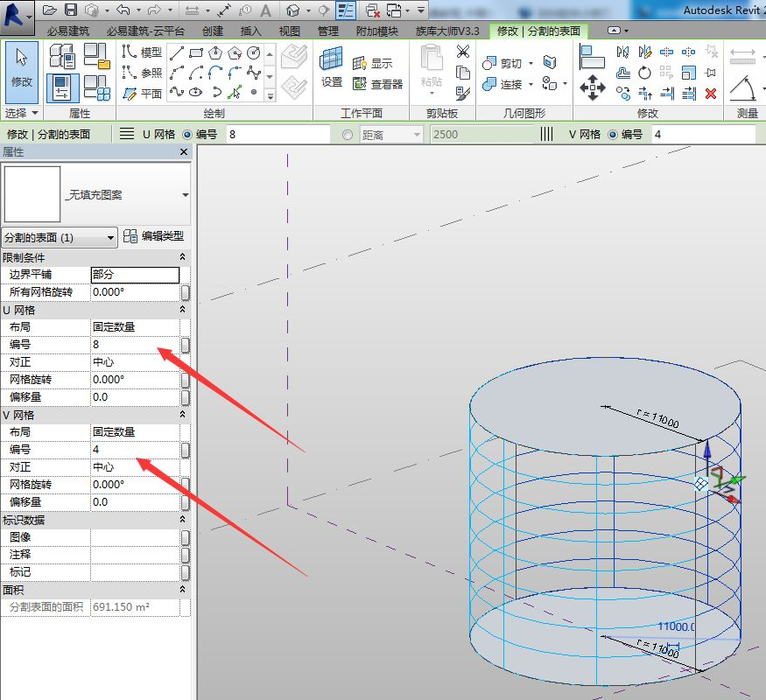
Task: Click the save icon in quick access toolbar
Action: tap(71, 10)
